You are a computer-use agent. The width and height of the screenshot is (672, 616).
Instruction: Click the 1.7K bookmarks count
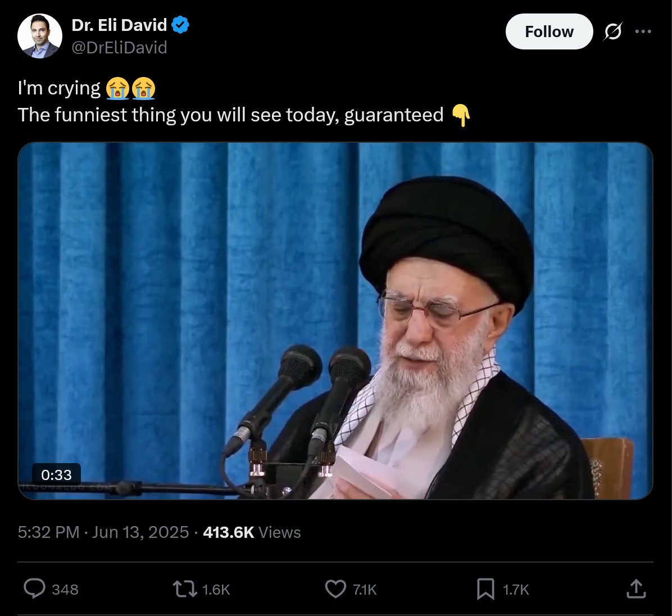516,590
